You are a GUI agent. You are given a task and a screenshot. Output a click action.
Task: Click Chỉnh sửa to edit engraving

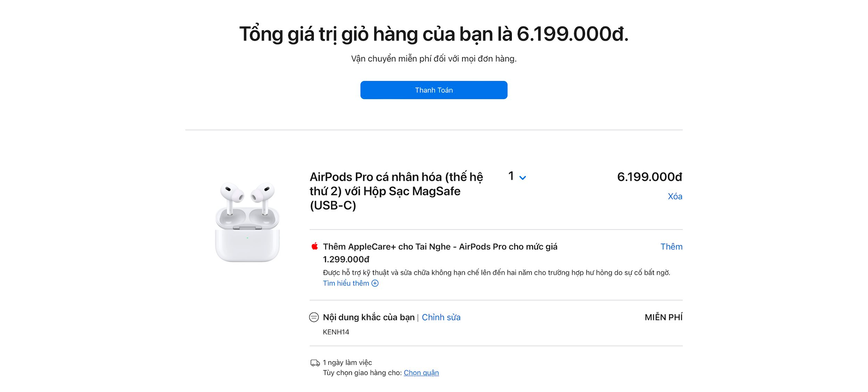click(x=441, y=317)
